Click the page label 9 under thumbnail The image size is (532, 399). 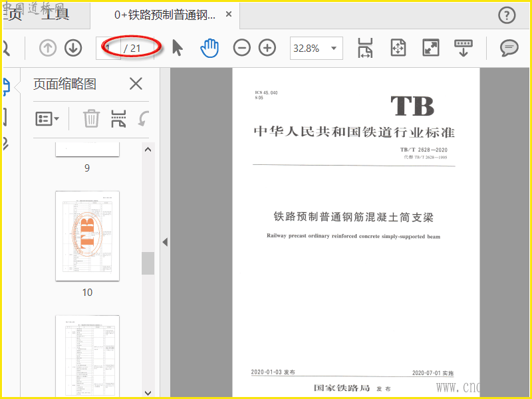click(x=87, y=168)
